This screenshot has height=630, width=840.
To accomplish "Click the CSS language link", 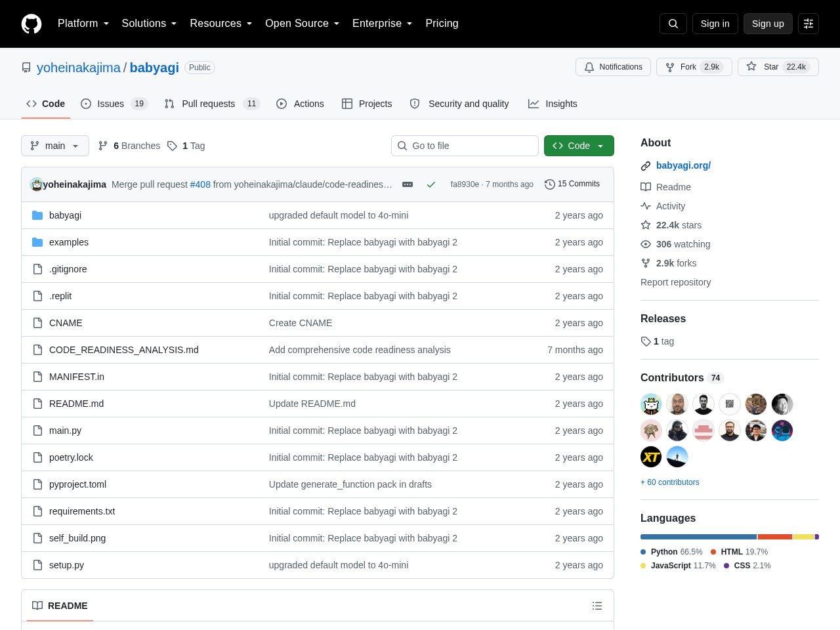I will (747, 566).
